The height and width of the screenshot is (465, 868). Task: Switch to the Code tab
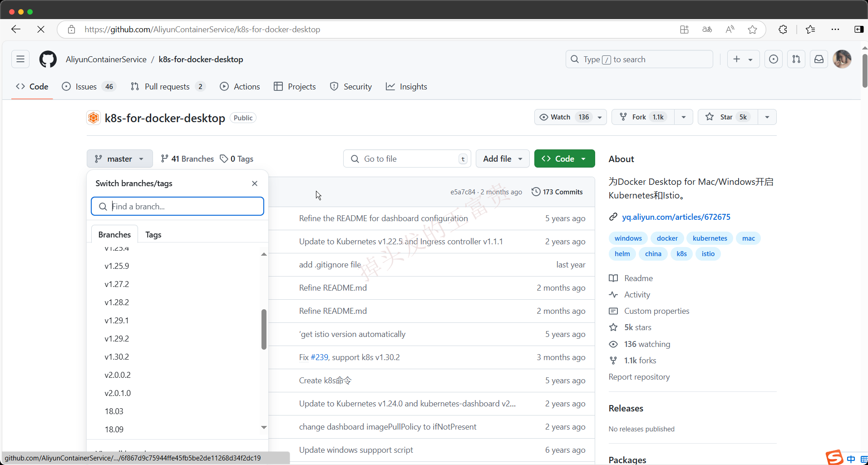point(32,87)
